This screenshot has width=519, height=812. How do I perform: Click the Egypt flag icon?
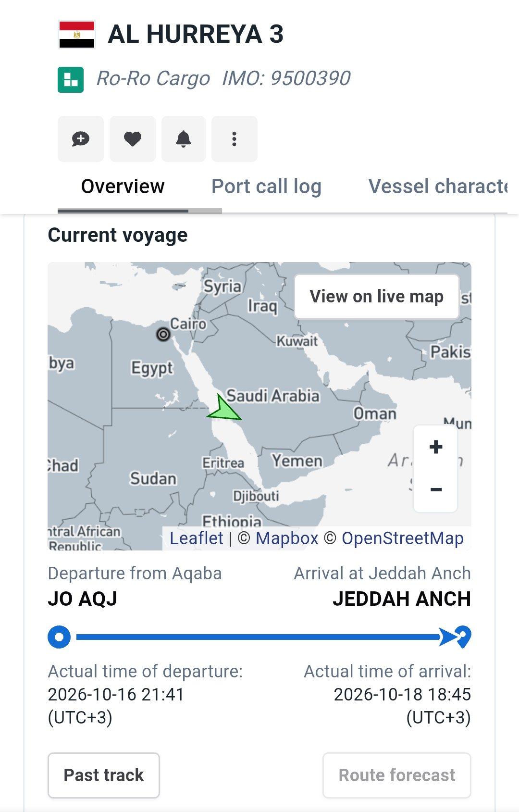click(77, 35)
